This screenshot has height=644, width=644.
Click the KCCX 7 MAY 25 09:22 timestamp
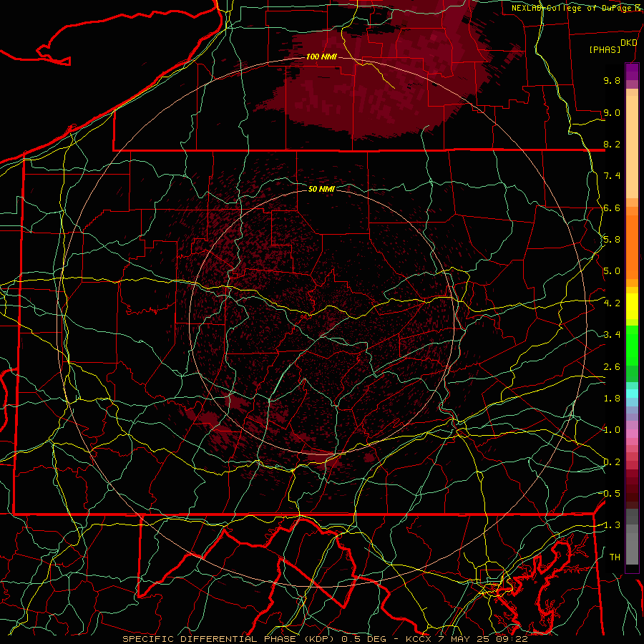click(467, 639)
